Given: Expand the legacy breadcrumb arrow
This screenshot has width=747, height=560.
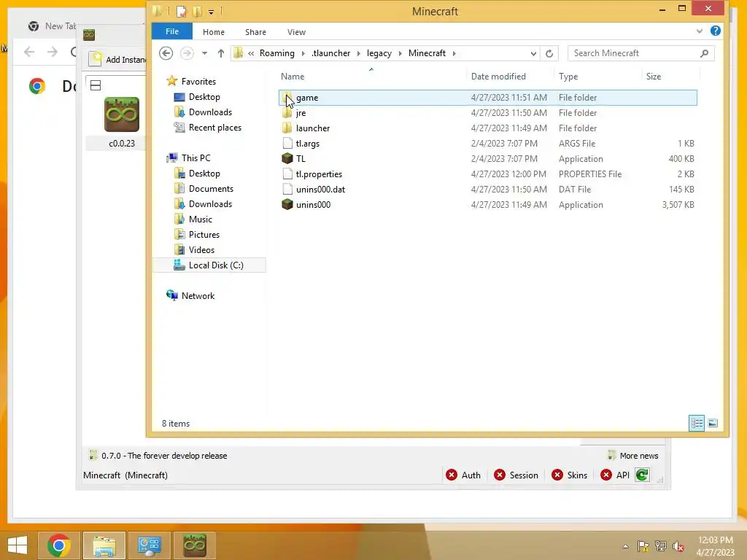Looking at the screenshot, I should click(x=400, y=53).
